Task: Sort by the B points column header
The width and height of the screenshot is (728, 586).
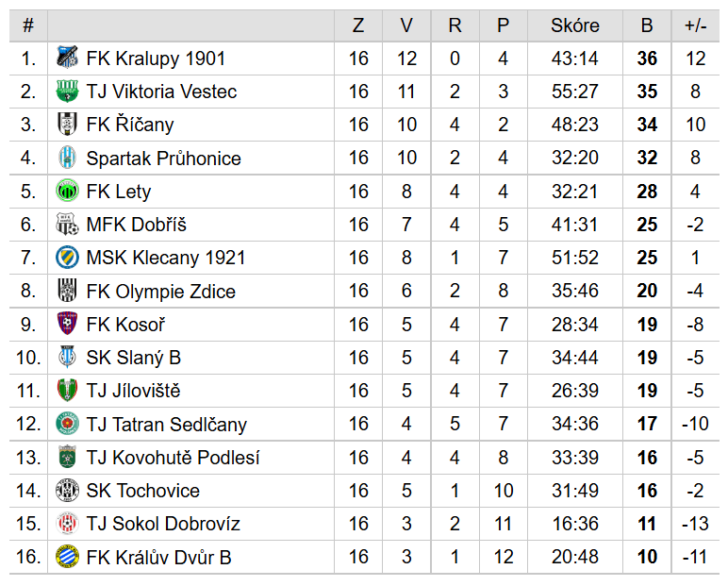Action: coord(647,25)
